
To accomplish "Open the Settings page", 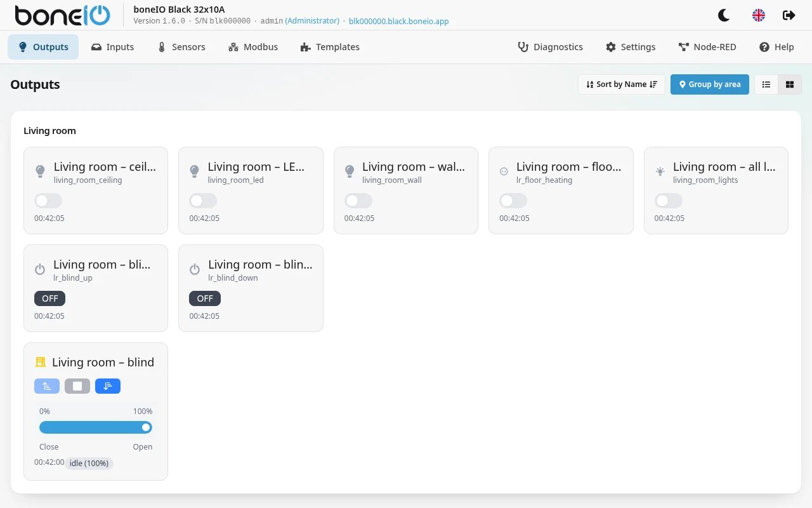I will point(631,47).
